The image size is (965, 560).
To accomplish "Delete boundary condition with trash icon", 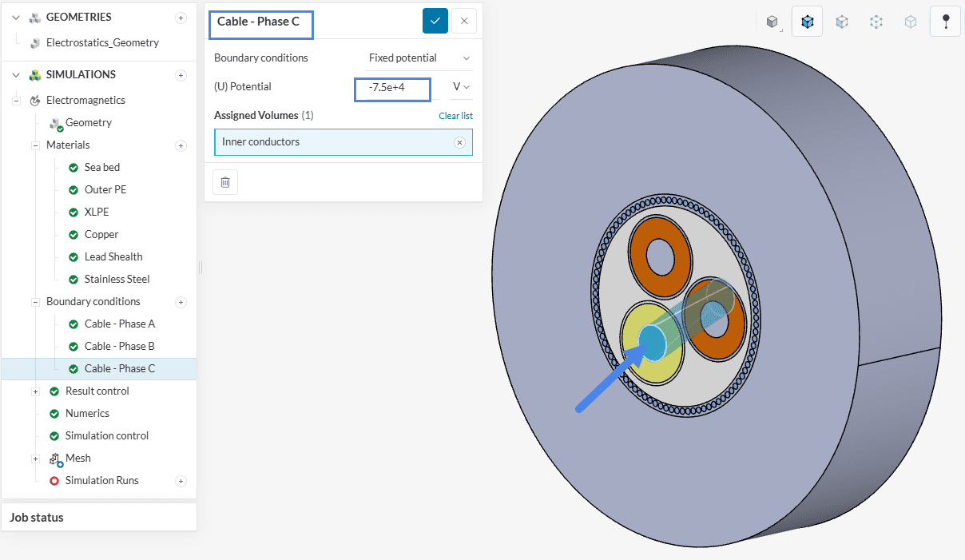I will tap(225, 182).
